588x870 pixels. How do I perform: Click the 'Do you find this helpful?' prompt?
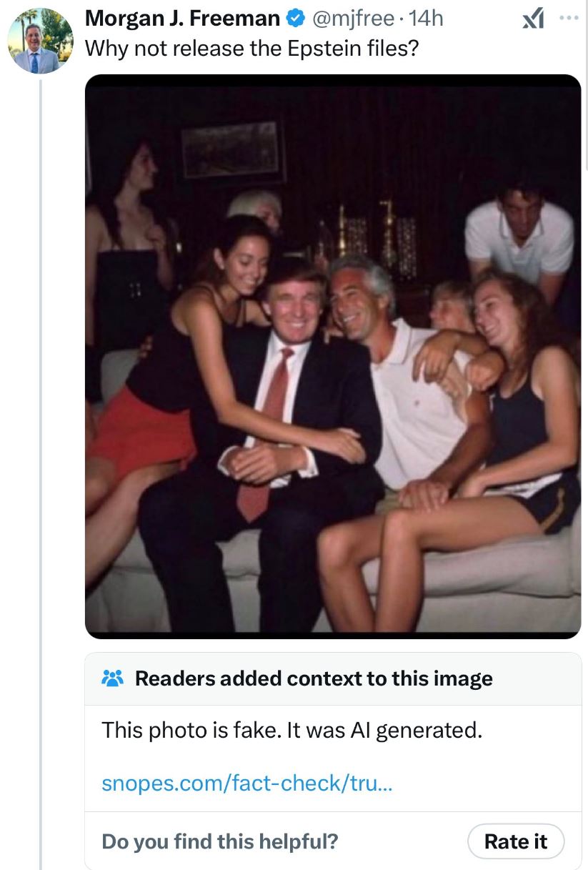click(x=220, y=841)
